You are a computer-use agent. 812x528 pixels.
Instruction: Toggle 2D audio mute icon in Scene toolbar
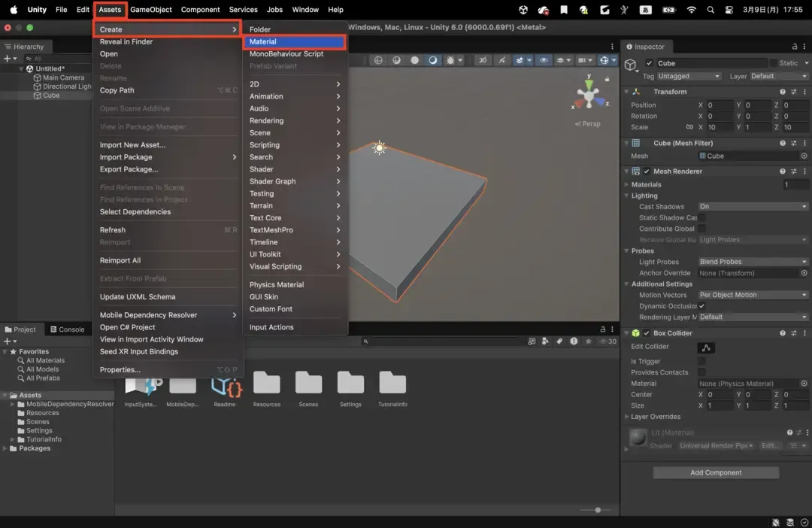click(x=483, y=60)
